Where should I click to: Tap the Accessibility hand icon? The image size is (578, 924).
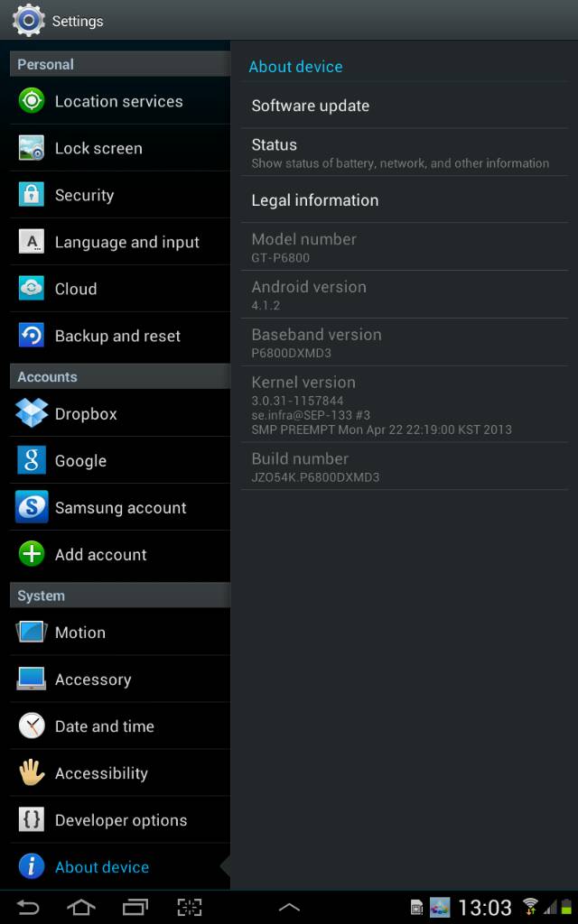pos(32,772)
